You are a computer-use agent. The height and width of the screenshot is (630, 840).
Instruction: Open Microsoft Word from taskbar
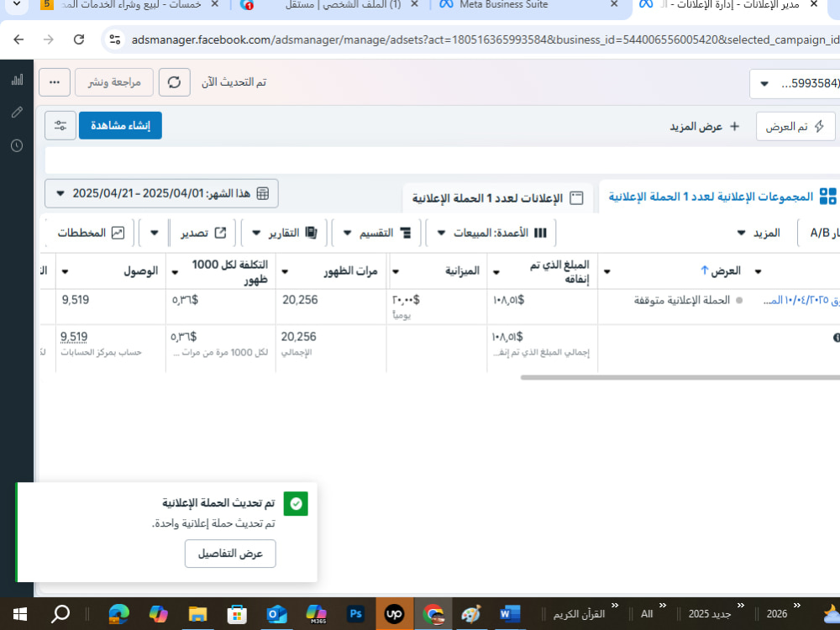tap(510, 614)
